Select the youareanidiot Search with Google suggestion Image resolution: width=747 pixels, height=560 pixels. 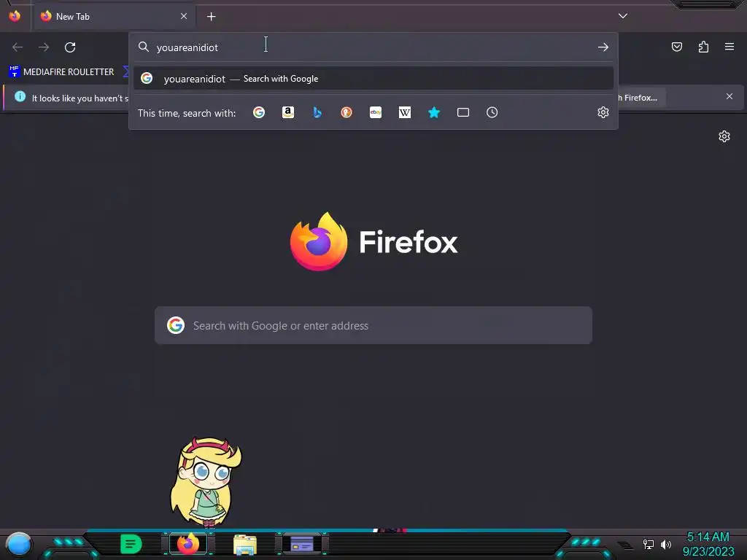373,79
